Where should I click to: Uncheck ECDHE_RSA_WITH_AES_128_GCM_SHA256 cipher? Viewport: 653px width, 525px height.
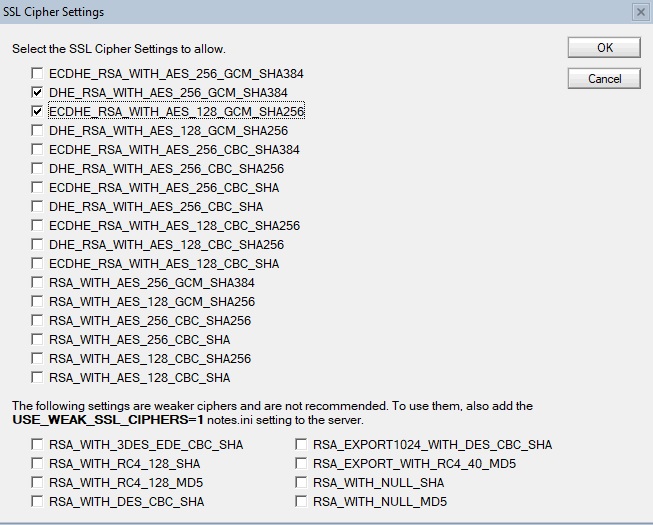(37, 111)
